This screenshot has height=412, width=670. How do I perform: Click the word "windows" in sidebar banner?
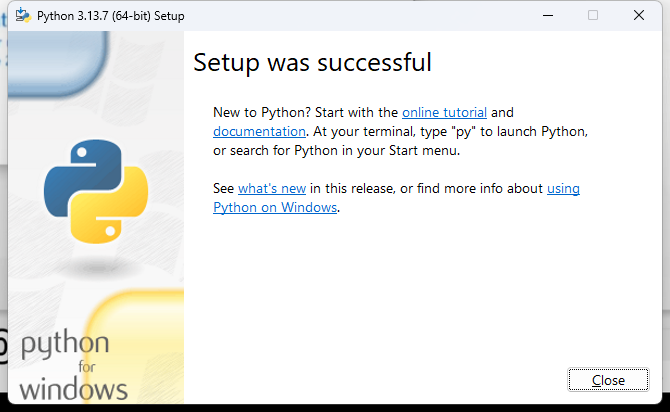[73, 390]
